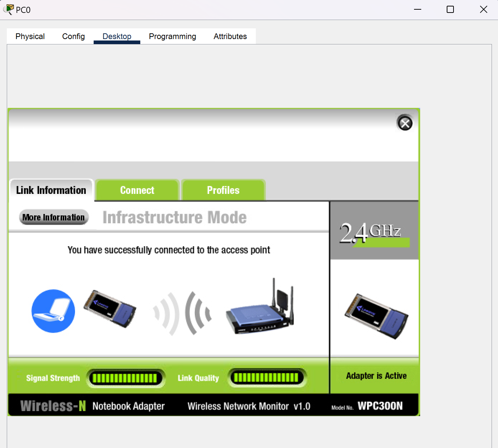Close the PC0 window
This screenshot has height=448, width=498.
click(x=484, y=9)
